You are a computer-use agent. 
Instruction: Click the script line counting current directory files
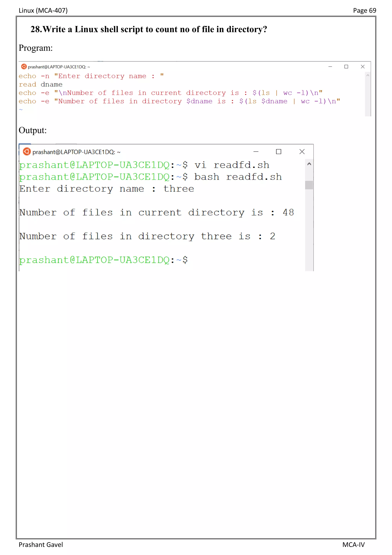click(171, 93)
